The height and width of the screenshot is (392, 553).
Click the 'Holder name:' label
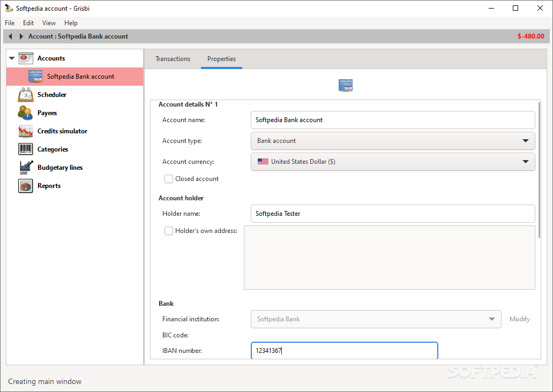pyautogui.click(x=181, y=214)
